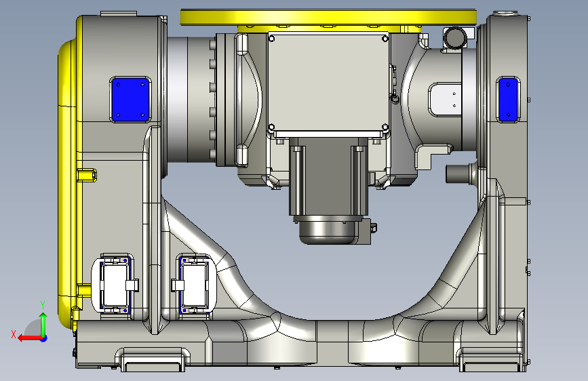Image resolution: width=588 pixels, height=381 pixels.
Task: Select the dark motor end cap below the gearbox
Action: [328, 232]
